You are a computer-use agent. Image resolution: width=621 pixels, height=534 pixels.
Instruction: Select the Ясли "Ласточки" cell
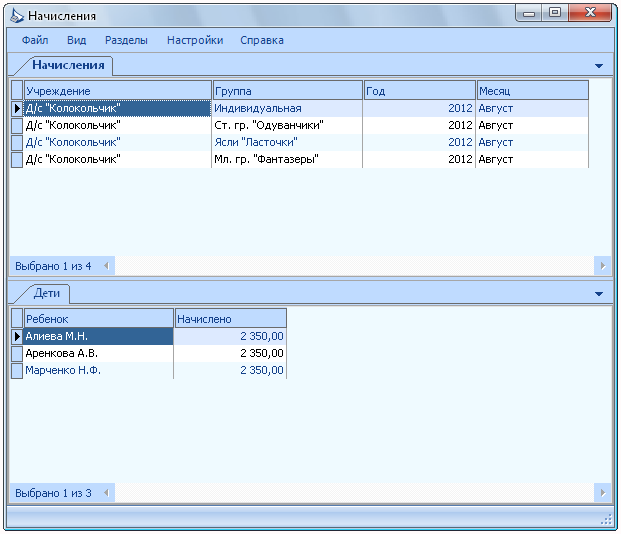pos(288,142)
